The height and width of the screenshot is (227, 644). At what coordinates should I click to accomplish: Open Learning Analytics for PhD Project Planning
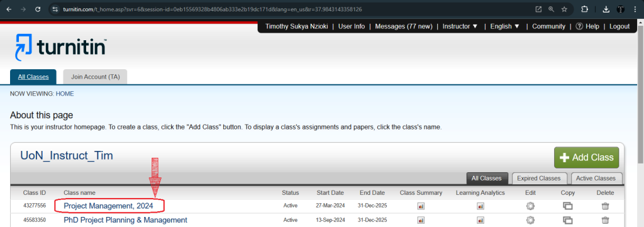[x=480, y=221]
